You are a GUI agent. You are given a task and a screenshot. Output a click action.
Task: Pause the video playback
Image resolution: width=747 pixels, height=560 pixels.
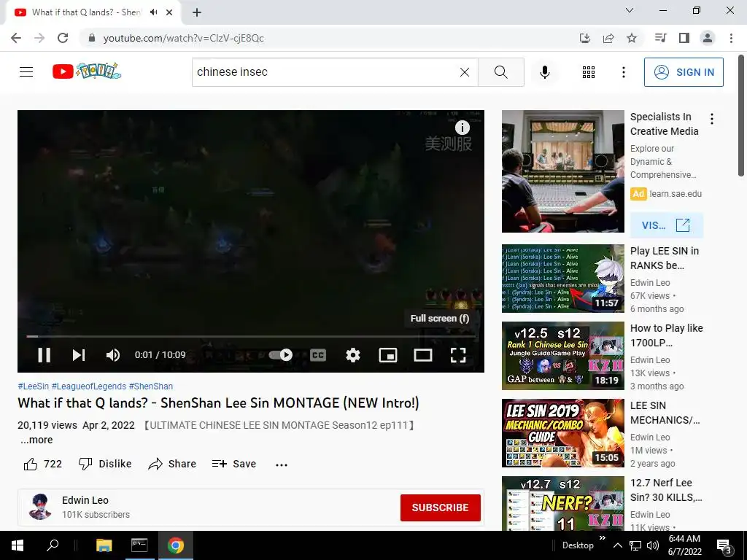(44, 355)
